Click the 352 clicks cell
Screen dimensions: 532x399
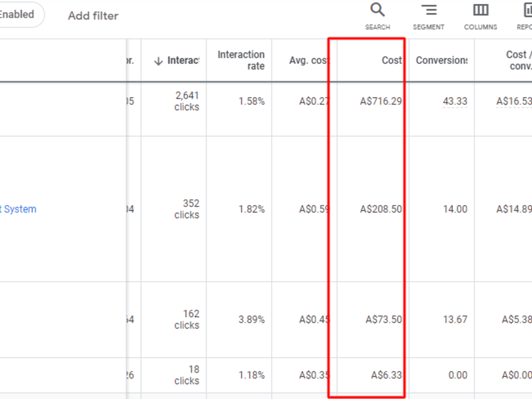(x=187, y=209)
